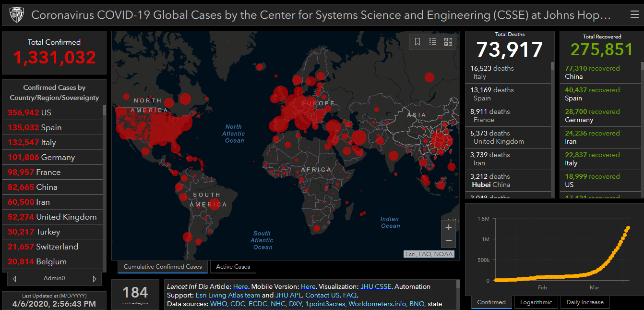644x310 pixels.
Task: Click the last point on confirmed curve
Action: (628, 228)
